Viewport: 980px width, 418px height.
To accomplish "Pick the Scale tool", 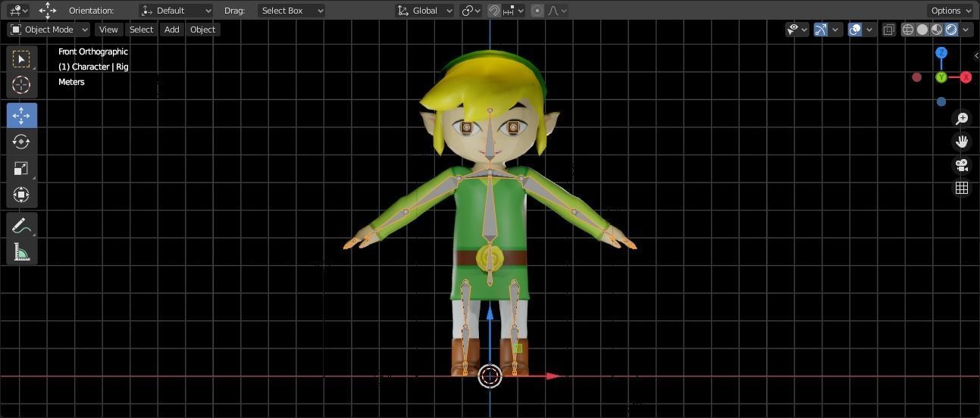I will pyautogui.click(x=21, y=168).
